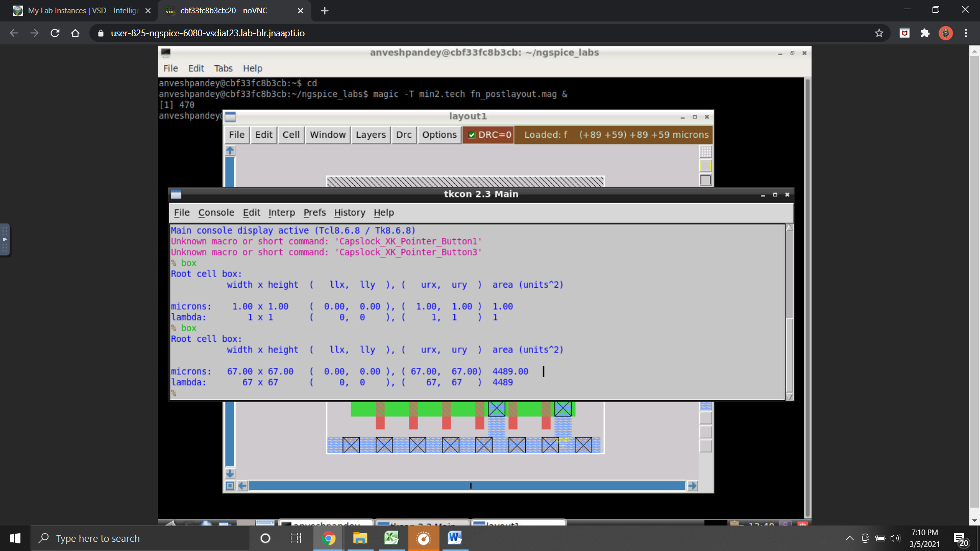Click the bookmark star in Chrome address bar
The width and height of the screenshot is (980, 551).
(879, 33)
